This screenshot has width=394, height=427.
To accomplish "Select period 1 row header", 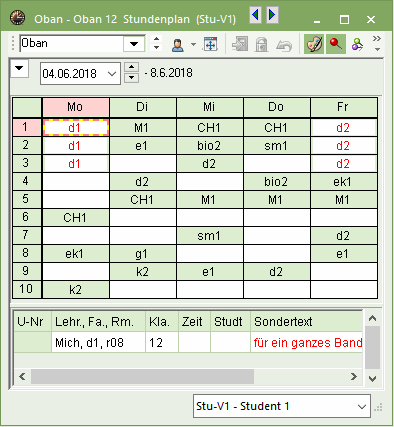I will tap(27, 127).
